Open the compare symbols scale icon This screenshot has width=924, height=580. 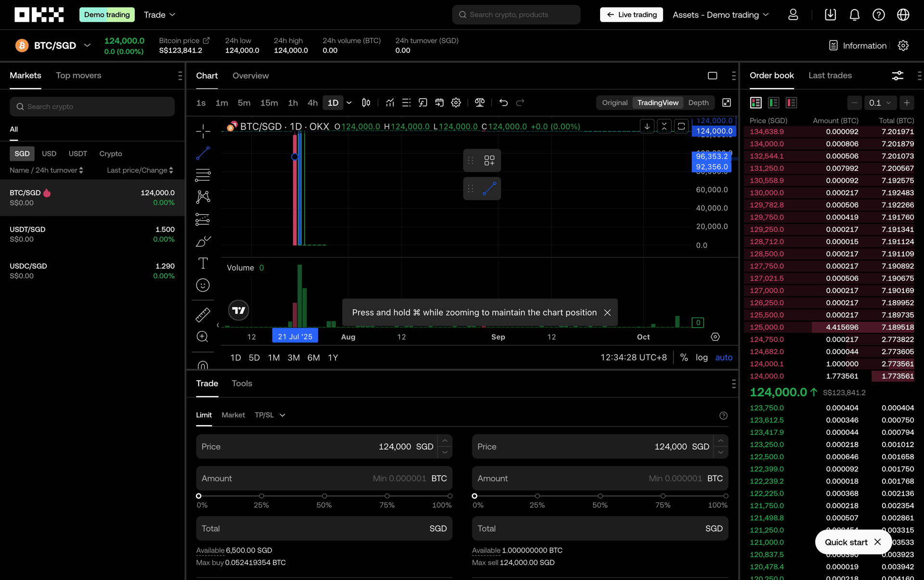[x=479, y=103]
